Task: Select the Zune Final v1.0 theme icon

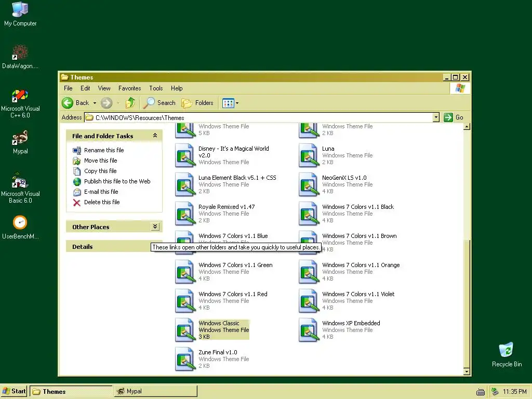Action: 185,360
